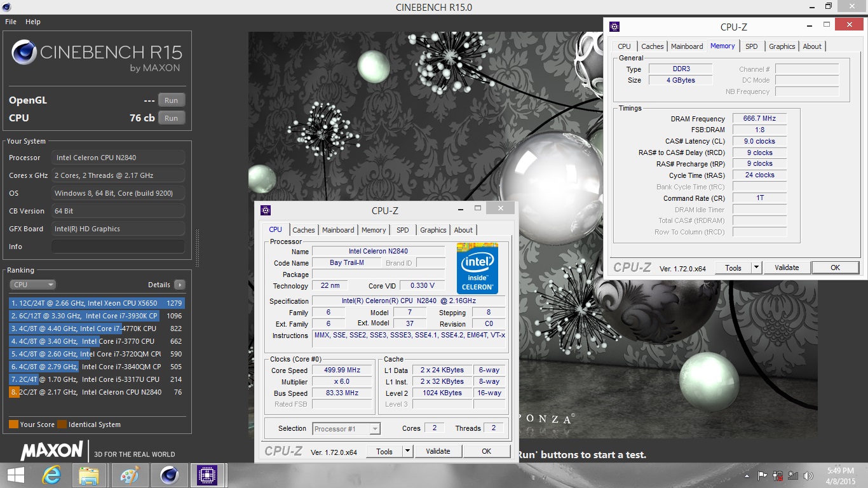Switch to Memory tab in front CPU-Z
868x488 pixels.
(374, 230)
